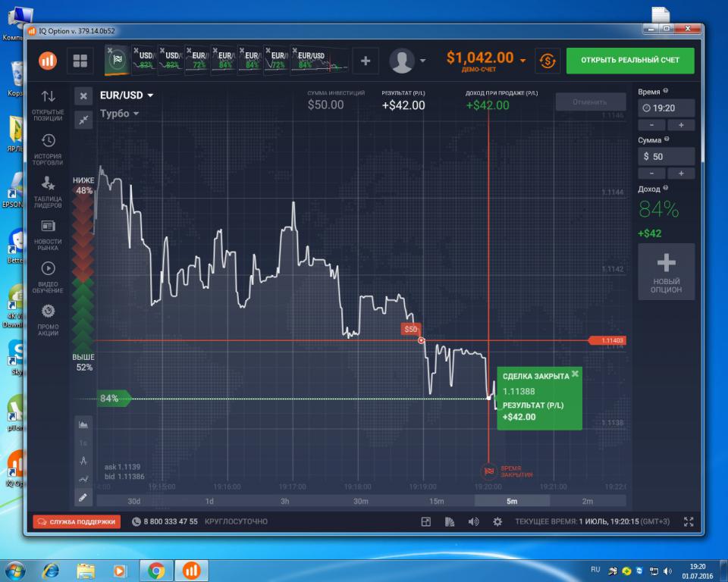
Task: Open 'ИСТОРИЯ ТОРГОВЛИ' sidebar item
Action: [x=48, y=149]
